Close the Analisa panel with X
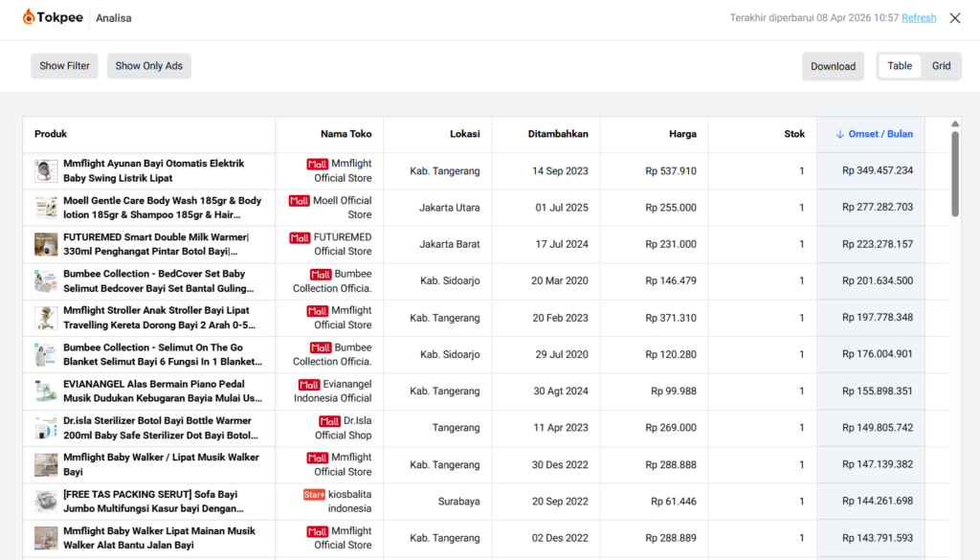This screenshot has height=560, width=980. coord(954,18)
